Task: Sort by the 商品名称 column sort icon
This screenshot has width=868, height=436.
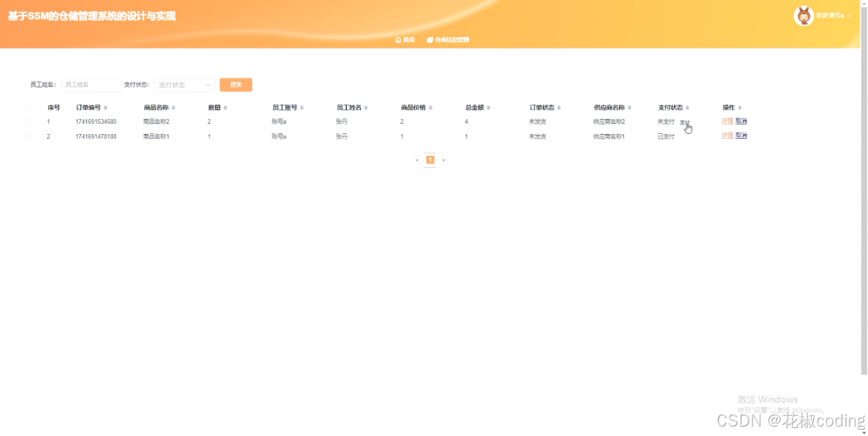Action: click(173, 108)
